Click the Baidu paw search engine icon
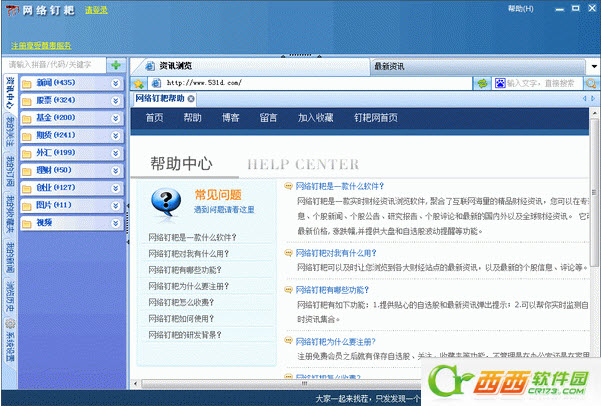 click(500, 83)
